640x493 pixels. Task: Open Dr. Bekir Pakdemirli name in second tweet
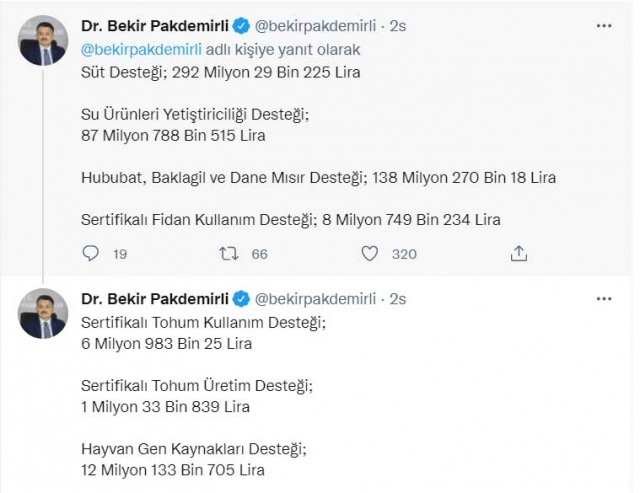coord(155,299)
